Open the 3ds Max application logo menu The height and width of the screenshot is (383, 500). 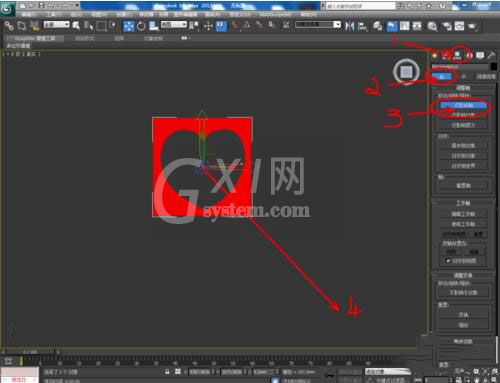tap(7, 9)
